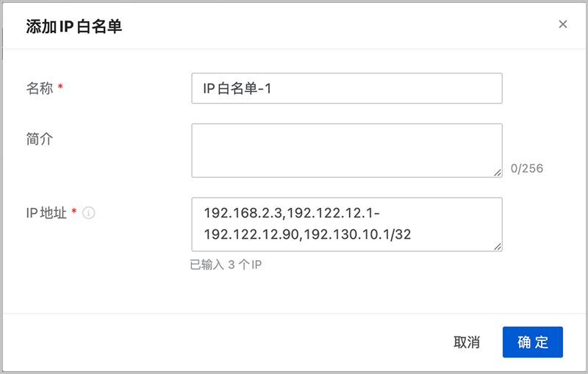588x374 pixels.
Task: Click the 0/256 character counter
Action: pos(526,169)
